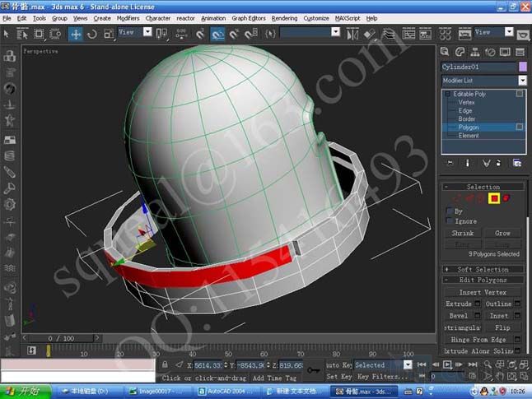This screenshot has height=399, width=532.
Task: Open the Graph Editors menu
Action: (x=249, y=18)
